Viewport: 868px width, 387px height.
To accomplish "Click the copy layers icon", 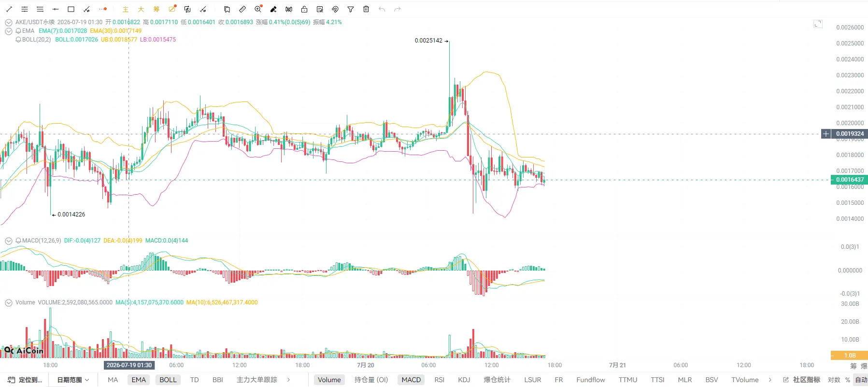I will [x=227, y=9].
